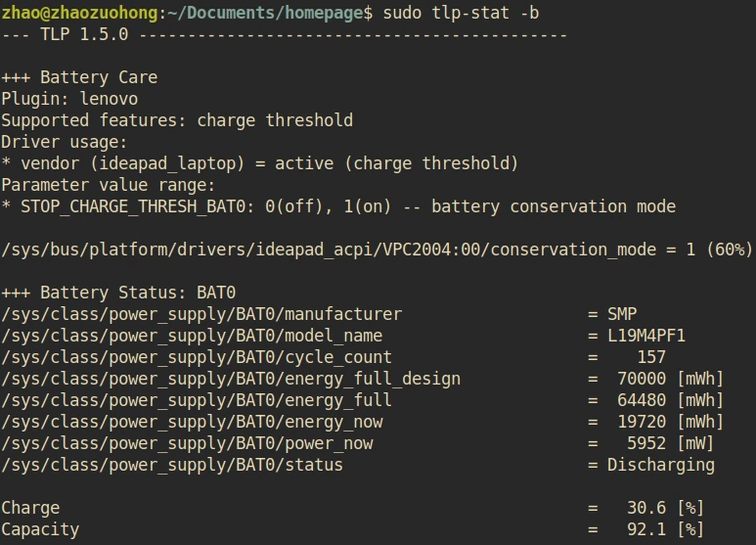Click the BAT0/cycle_count path
Screen dimensions: 756x545
(x=197, y=358)
